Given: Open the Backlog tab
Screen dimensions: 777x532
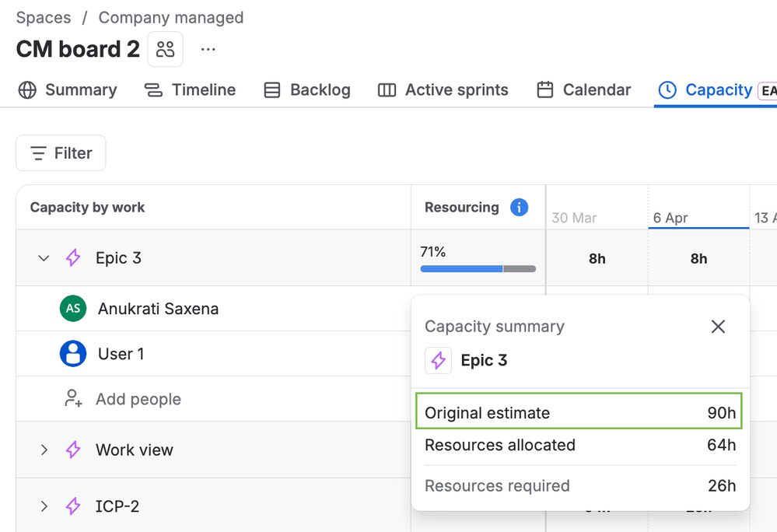Looking at the screenshot, I should (307, 90).
